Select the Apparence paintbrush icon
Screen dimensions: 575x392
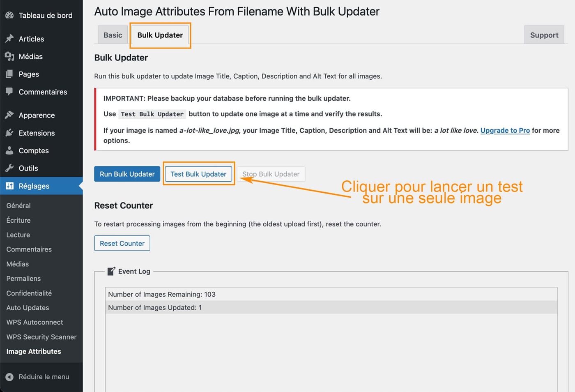9,115
